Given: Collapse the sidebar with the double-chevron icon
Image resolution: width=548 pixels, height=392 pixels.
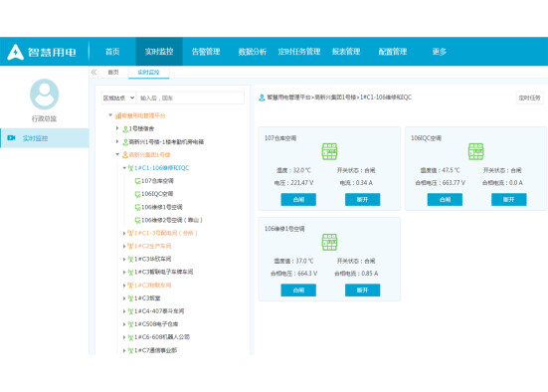Looking at the screenshot, I should click(x=93, y=72).
